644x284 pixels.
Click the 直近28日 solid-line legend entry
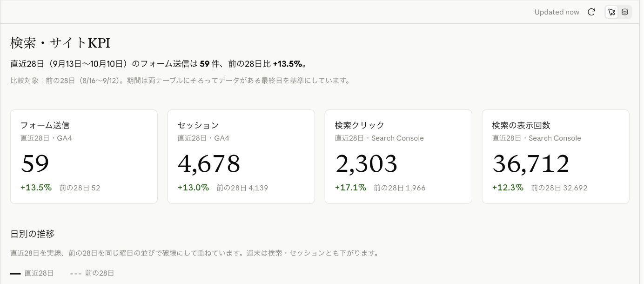[32, 273]
